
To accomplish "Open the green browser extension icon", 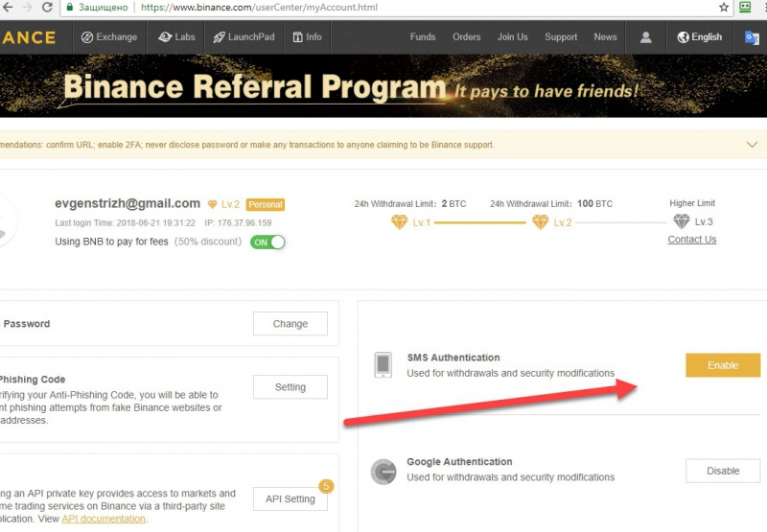I will (745, 7).
